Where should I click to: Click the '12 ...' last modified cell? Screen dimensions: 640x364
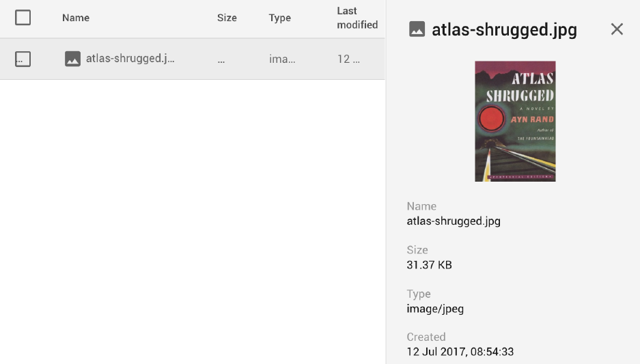pyautogui.click(x=348, y=59)
